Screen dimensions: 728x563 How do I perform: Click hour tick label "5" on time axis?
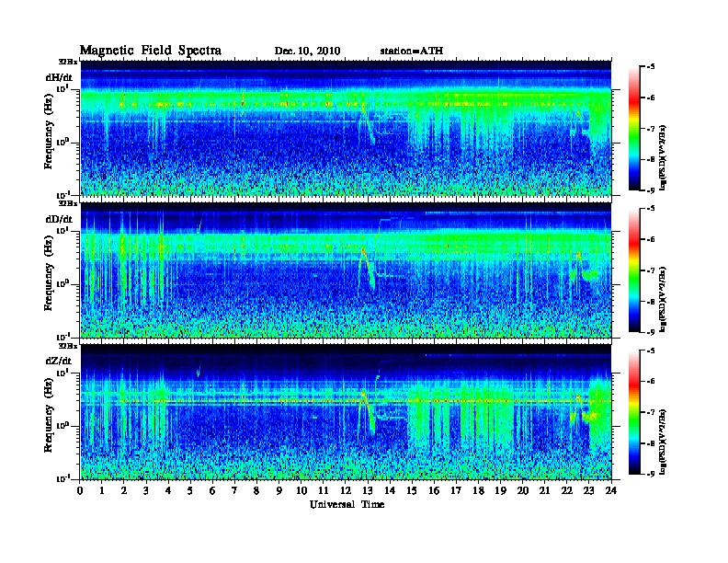pos(190,490)
